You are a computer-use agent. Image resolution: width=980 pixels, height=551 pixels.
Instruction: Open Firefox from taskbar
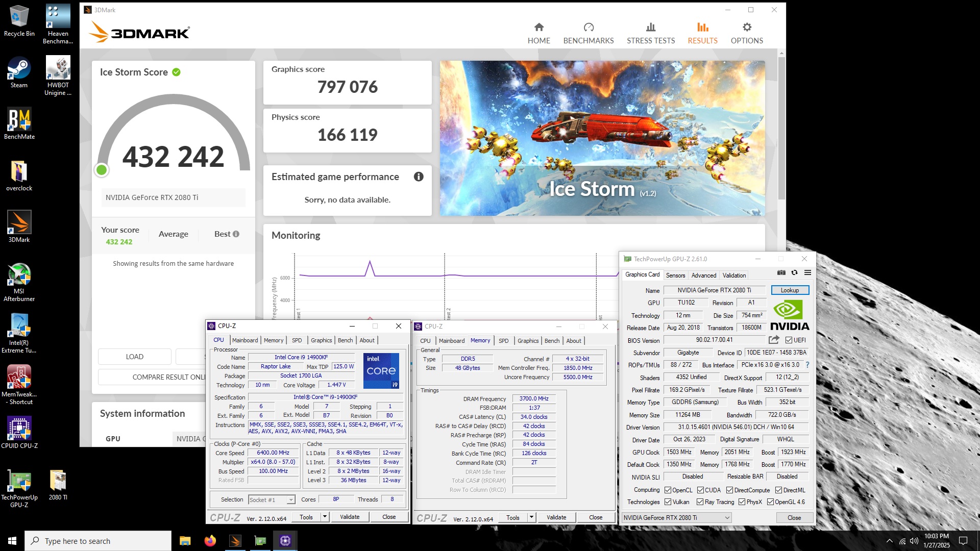tap(210, 541)
